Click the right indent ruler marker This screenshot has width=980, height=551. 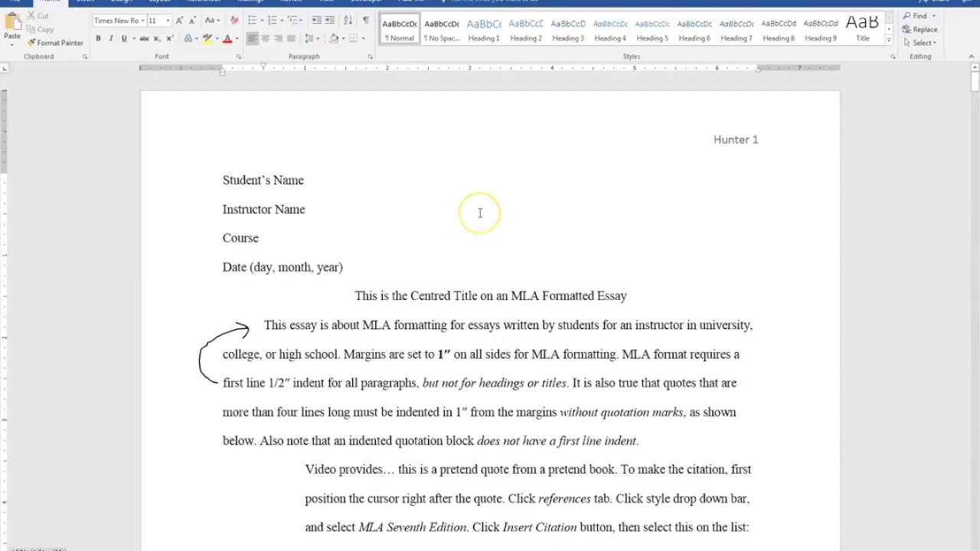pos(757,70)
